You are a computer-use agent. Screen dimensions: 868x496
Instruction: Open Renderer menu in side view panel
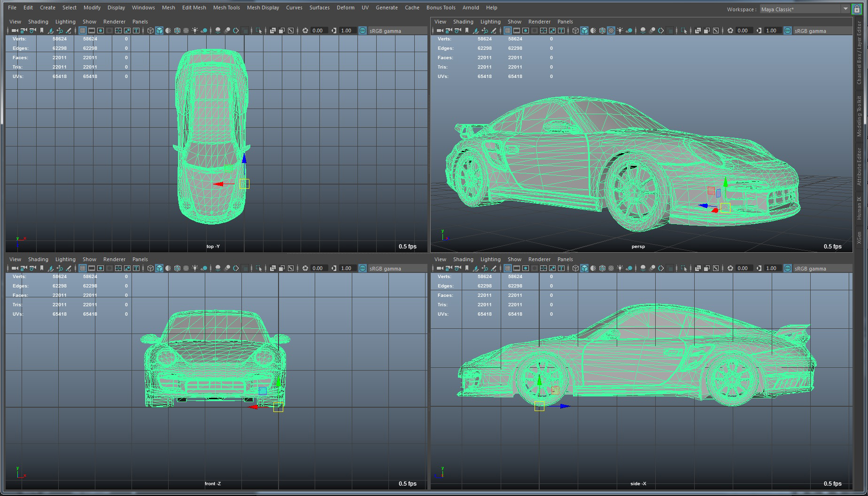539,259
